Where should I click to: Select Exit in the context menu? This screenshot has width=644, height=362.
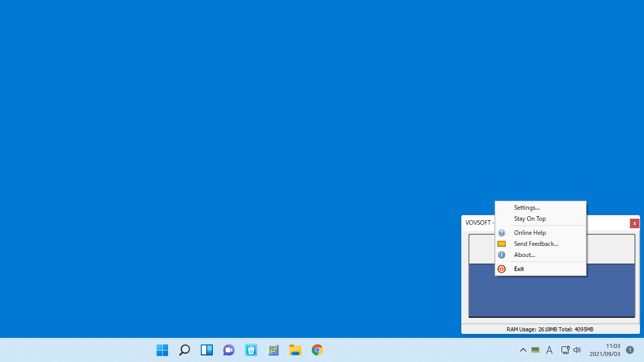point(540,269)
